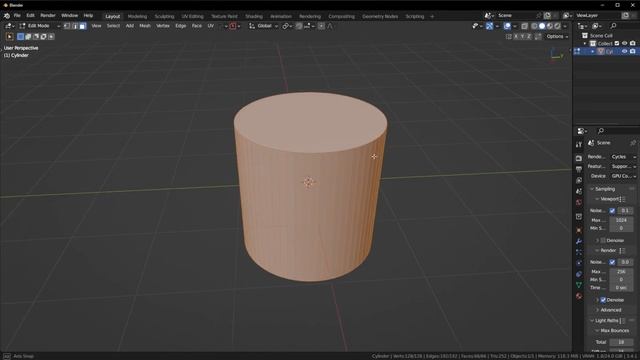Open the Edge menu
This screenshot has height=360, width=640.
(180, 26)
